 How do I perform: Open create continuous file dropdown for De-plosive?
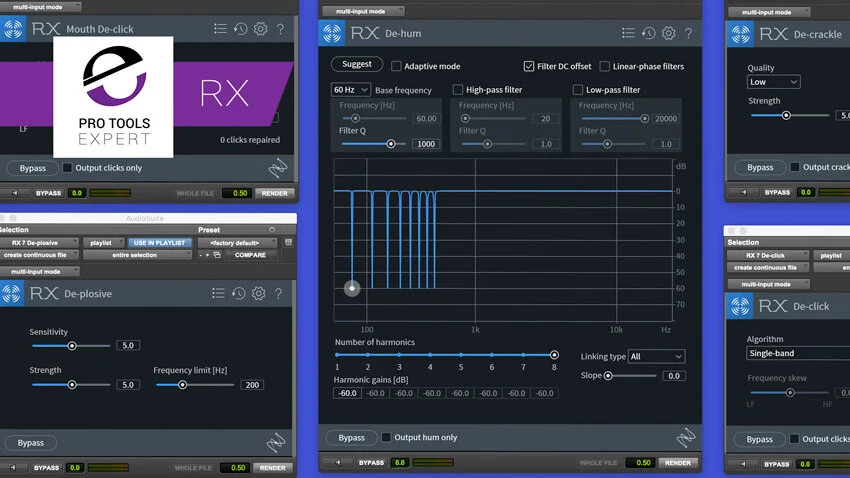pos(39,255)
